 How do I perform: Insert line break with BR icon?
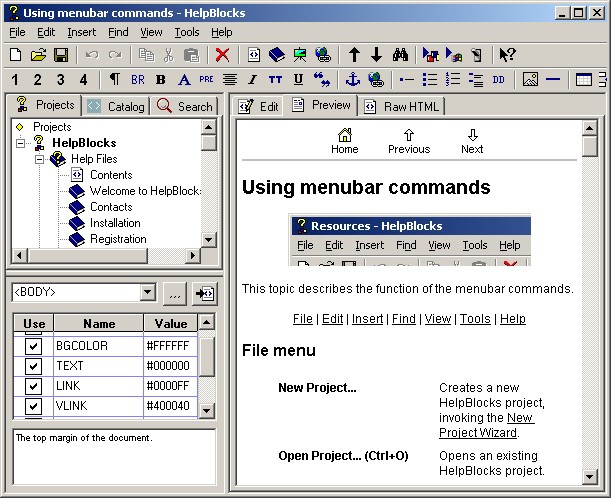(138, 80)
